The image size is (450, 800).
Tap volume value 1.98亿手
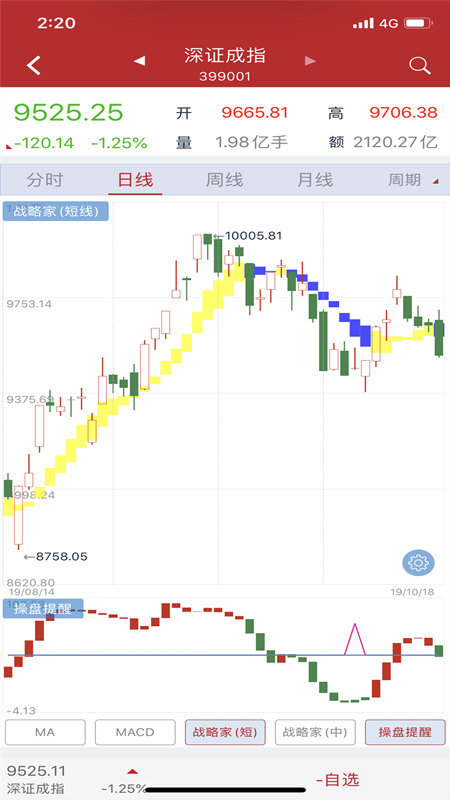pos(252,142)
